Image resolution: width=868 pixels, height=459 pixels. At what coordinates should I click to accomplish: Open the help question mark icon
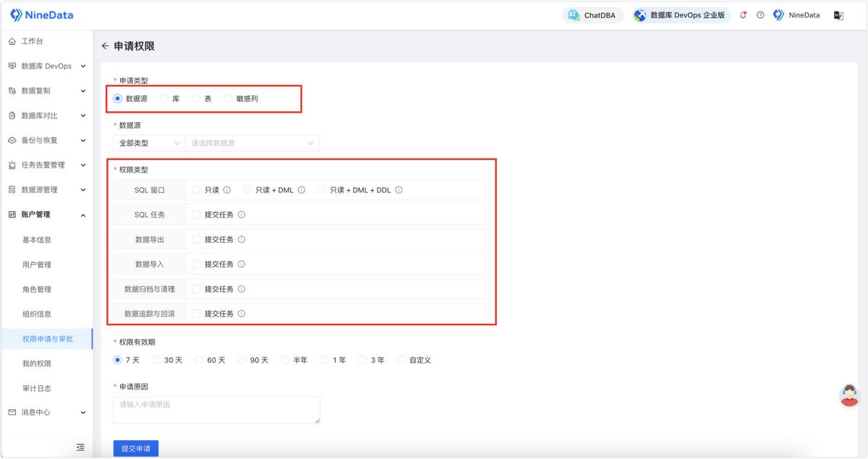click(x=760, y=15)
